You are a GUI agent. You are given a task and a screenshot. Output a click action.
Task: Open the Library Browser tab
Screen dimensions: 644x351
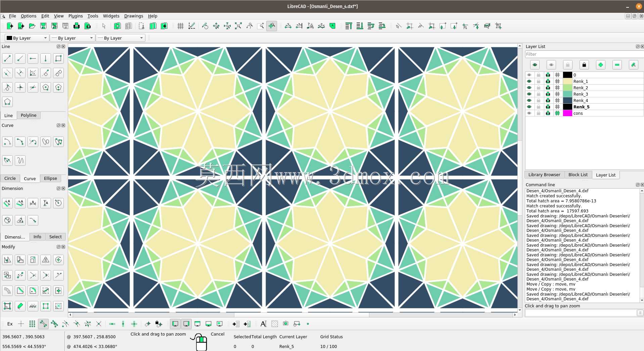point(544,174)
